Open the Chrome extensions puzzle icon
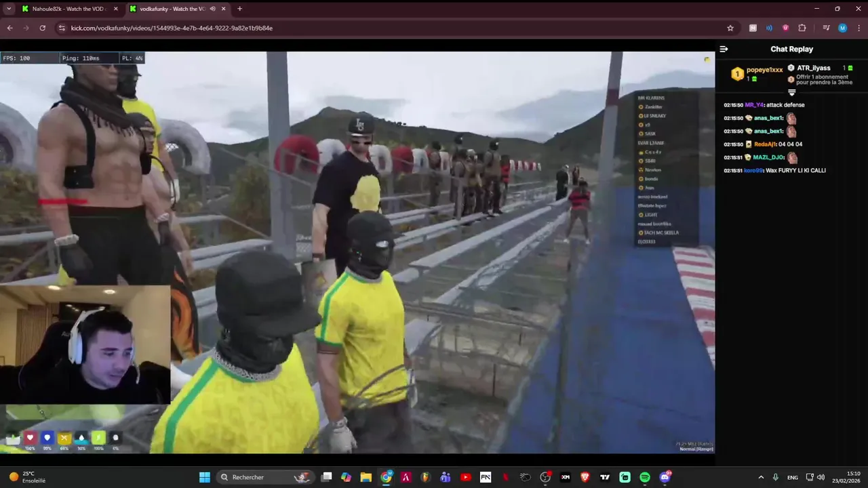868x488 pixels. pyautogui.click(x=802, y=28)
